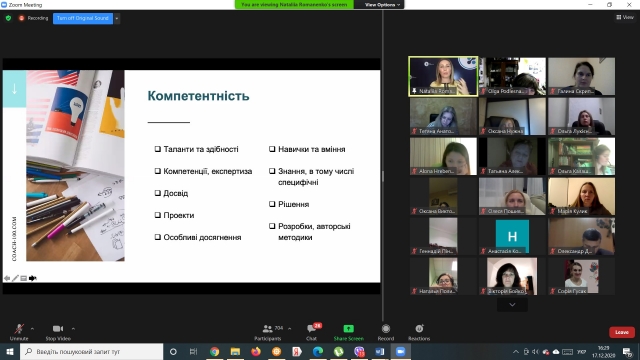Switch input language УКР indicator
The height and width of the screenshot is (360, 640).
pyautogui.click(x=581, y=351)
